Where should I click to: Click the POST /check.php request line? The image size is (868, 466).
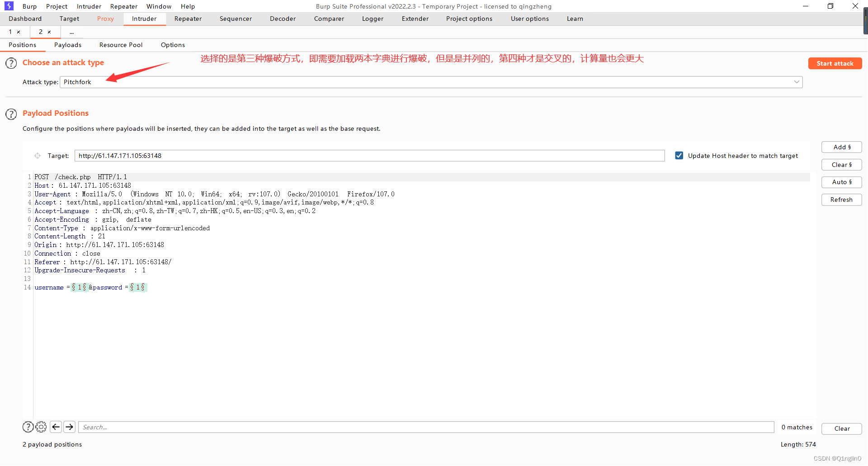[x=81, y=177]
